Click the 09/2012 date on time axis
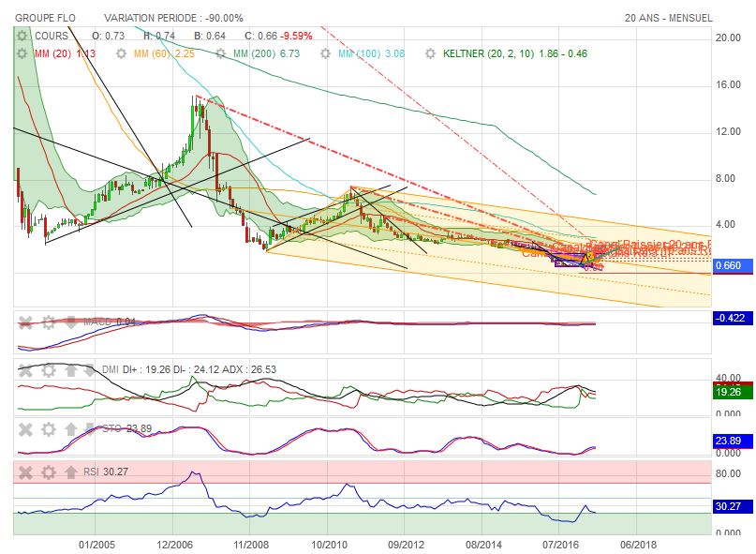 406,545
